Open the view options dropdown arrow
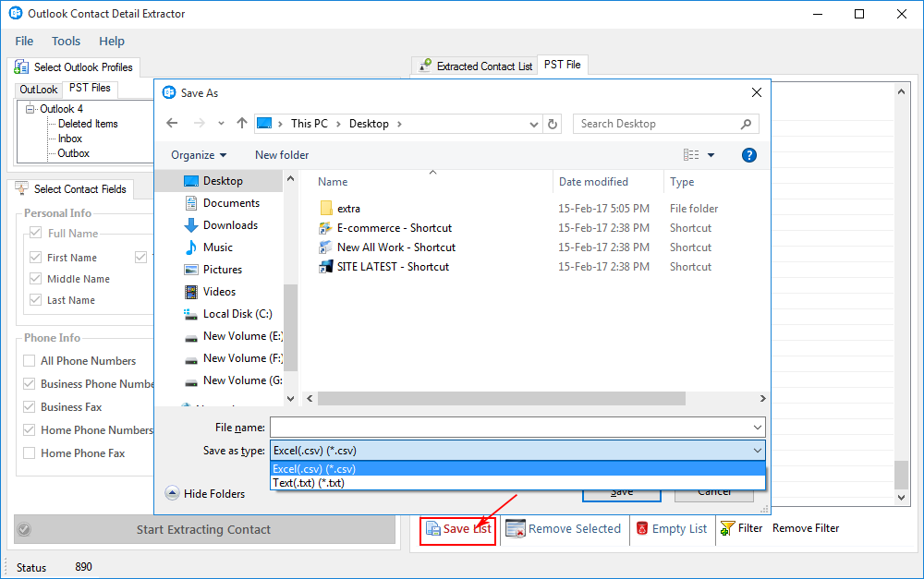The height and width of the screenshot is (579, 924). pyautogui.click(x=711, y=155)
